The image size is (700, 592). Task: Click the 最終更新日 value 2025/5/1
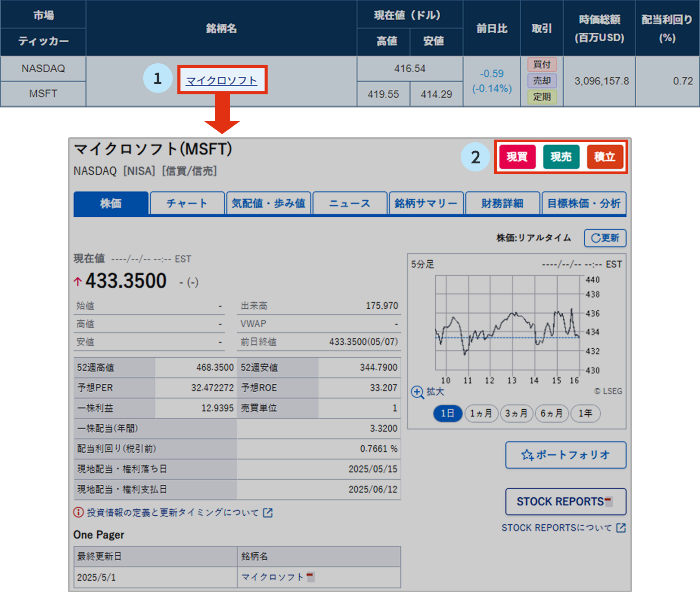[96, 577]
